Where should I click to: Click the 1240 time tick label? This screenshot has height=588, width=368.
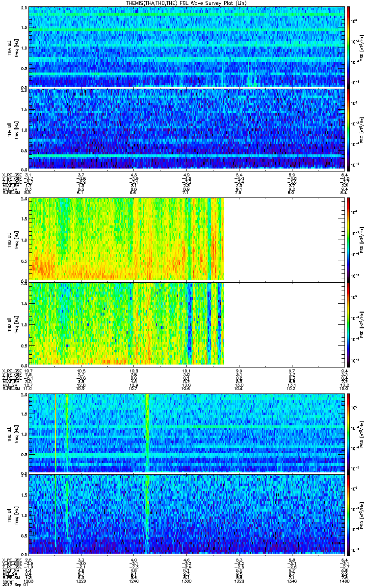coord(133,581)
